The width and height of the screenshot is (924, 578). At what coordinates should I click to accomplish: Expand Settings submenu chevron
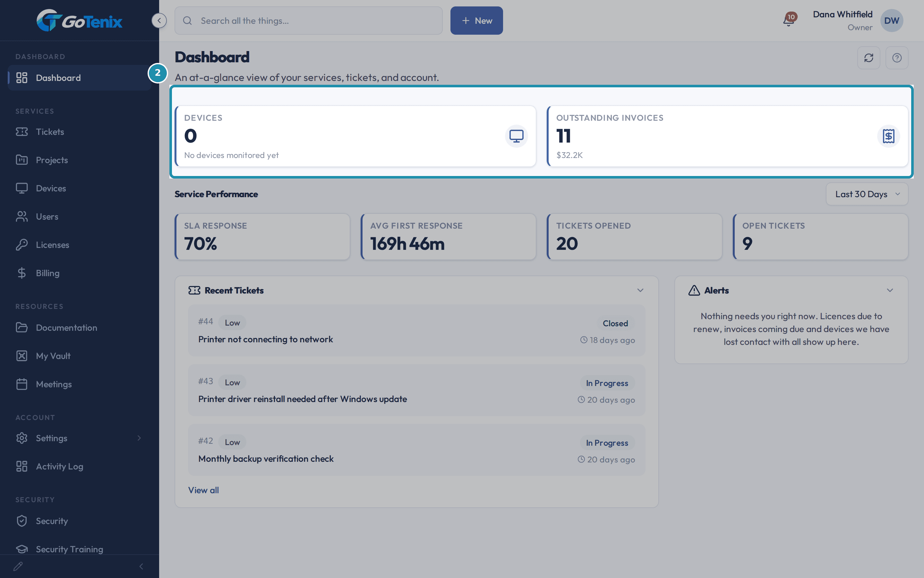(139, 438)
